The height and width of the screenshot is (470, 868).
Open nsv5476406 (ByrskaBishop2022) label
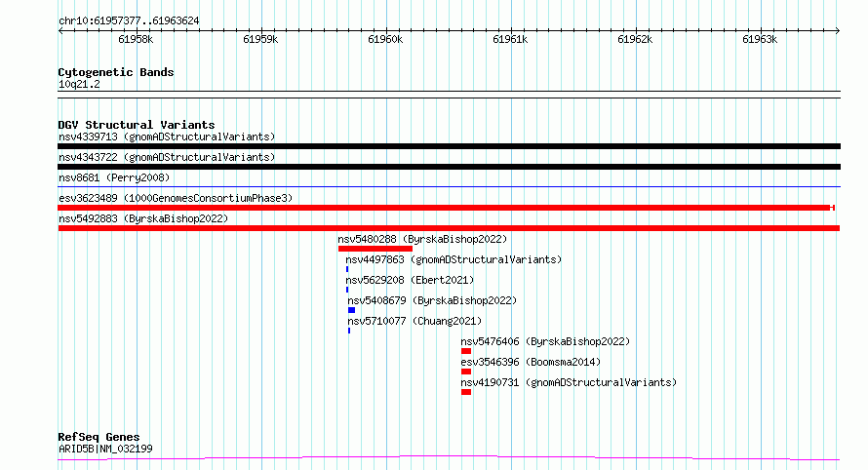[x=545, y=341]
